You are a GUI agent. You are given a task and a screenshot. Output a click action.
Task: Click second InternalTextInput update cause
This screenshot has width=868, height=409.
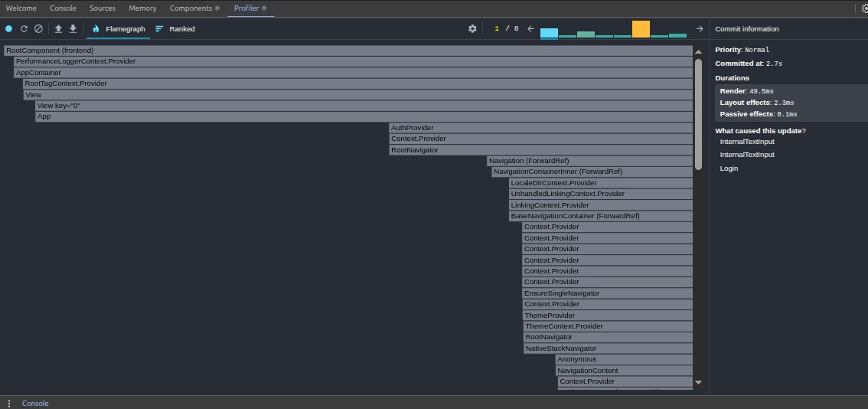point(747,155)
